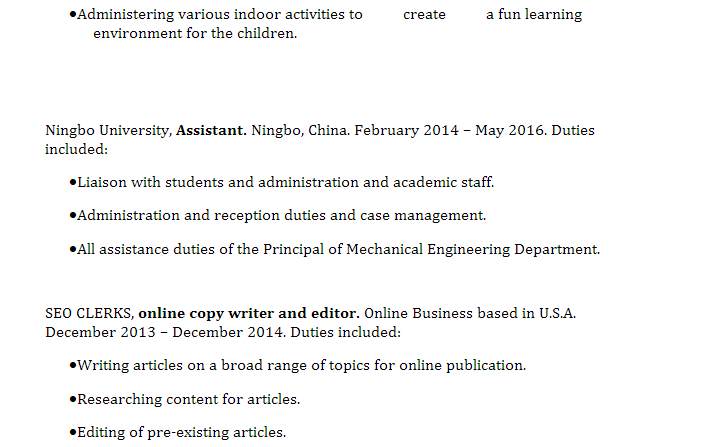702x447 pixels.
Task: Click "included:" under the Ningbo University heading
Action: [77, 149]
